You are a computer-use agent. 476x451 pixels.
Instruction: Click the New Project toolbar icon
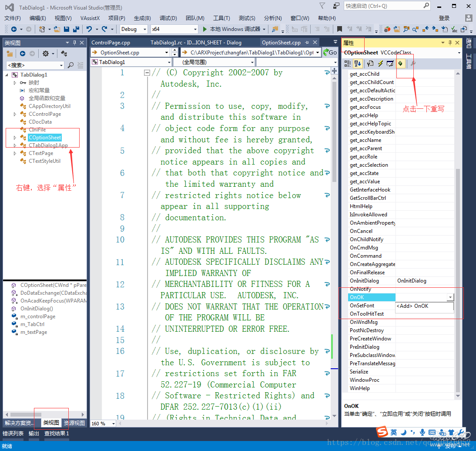42,29
